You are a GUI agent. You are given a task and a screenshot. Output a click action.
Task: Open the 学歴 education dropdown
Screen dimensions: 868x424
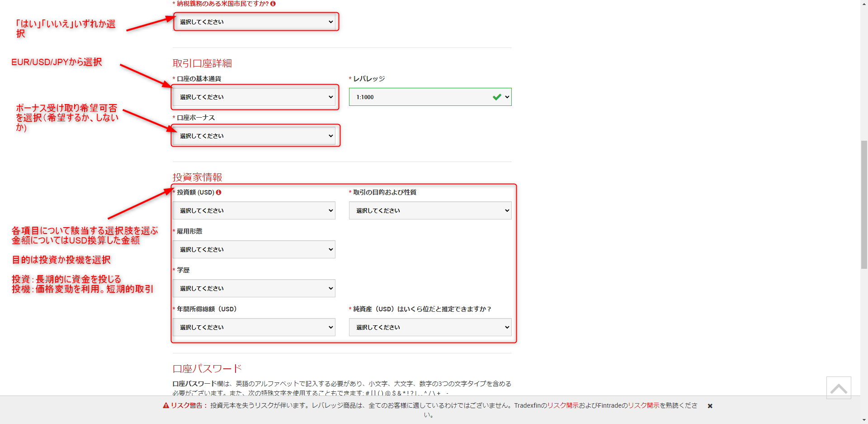[254, 288]
